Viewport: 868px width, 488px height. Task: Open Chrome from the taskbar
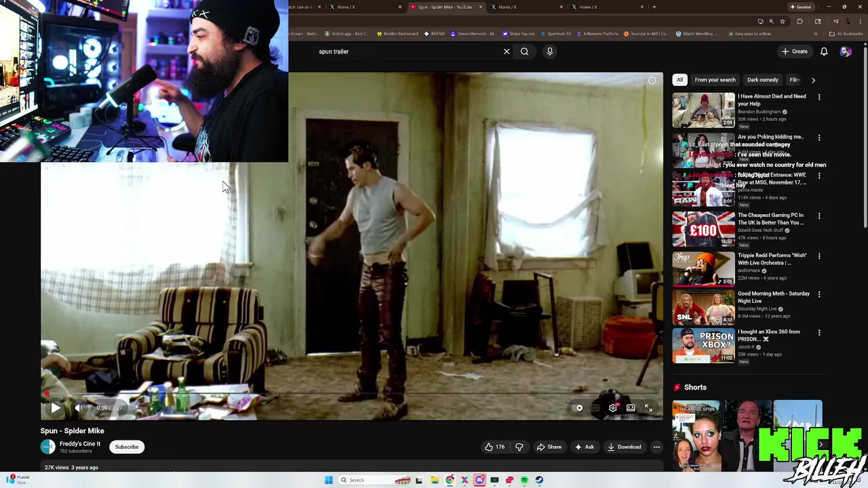[x=450, y=480]
